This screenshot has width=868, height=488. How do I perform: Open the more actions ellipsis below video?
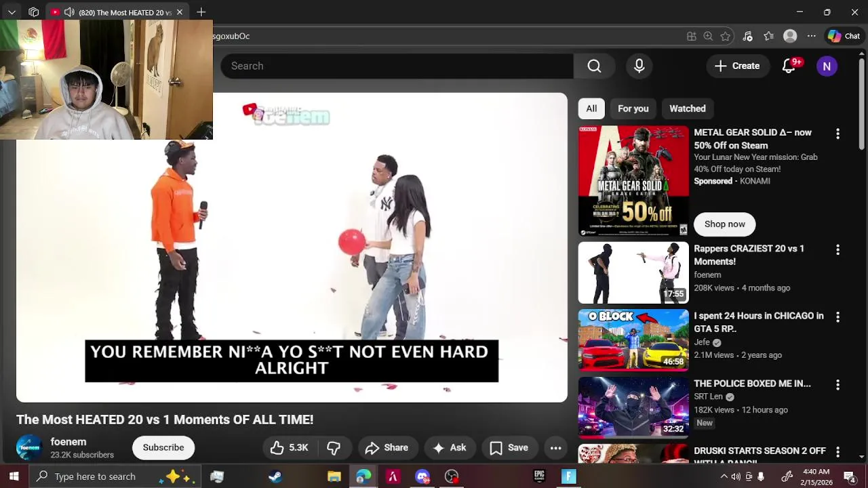tap(555, 447)
